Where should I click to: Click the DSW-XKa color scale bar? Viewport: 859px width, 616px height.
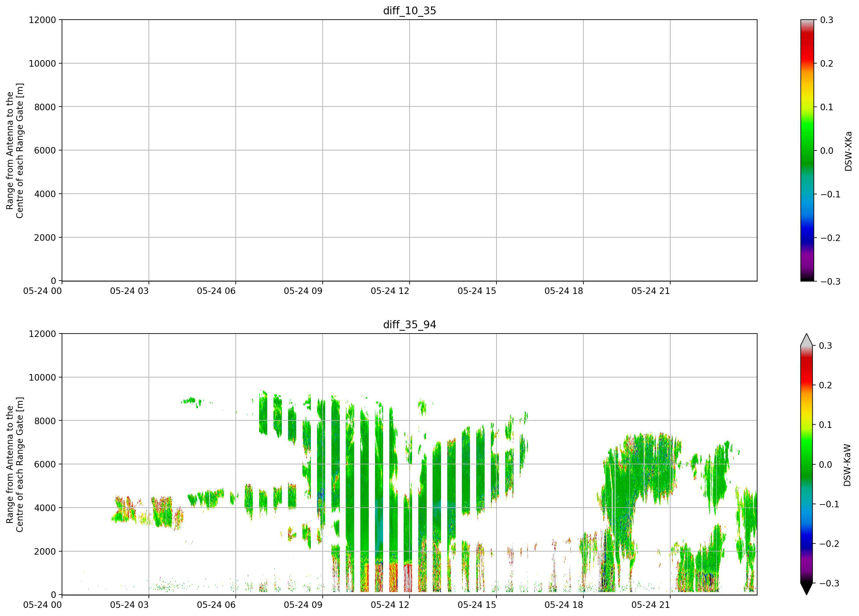pyautogui.click(x=807, y=150)
